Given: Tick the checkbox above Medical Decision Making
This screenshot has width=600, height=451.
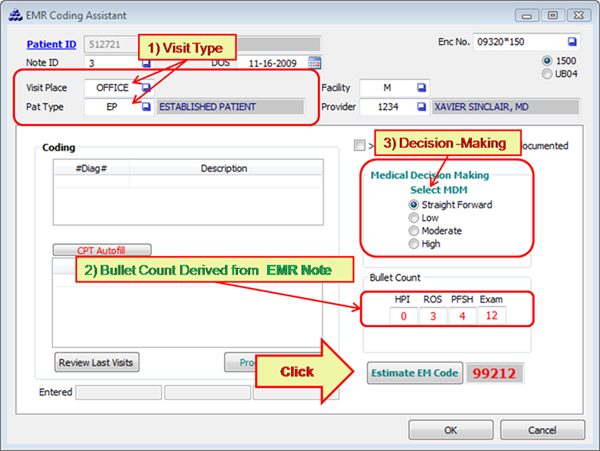Looking at the screenshot, I should pyautogui.click(x=359, y=145).
